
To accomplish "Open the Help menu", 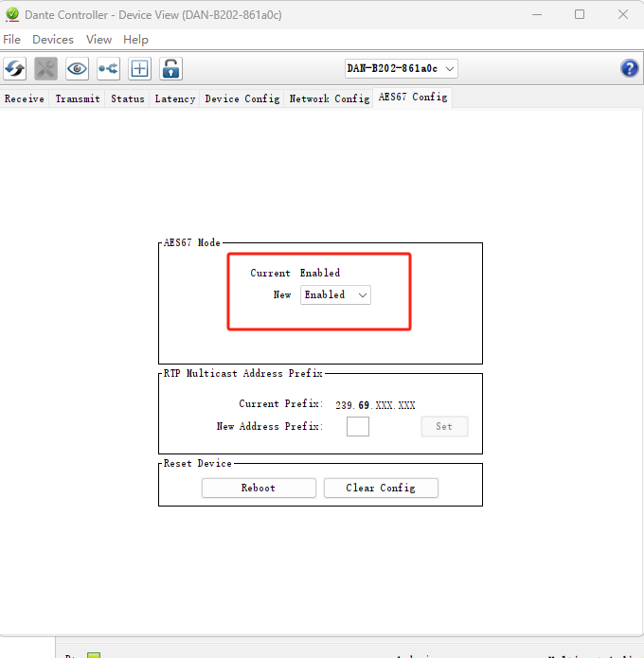I will tap(135, 40).
